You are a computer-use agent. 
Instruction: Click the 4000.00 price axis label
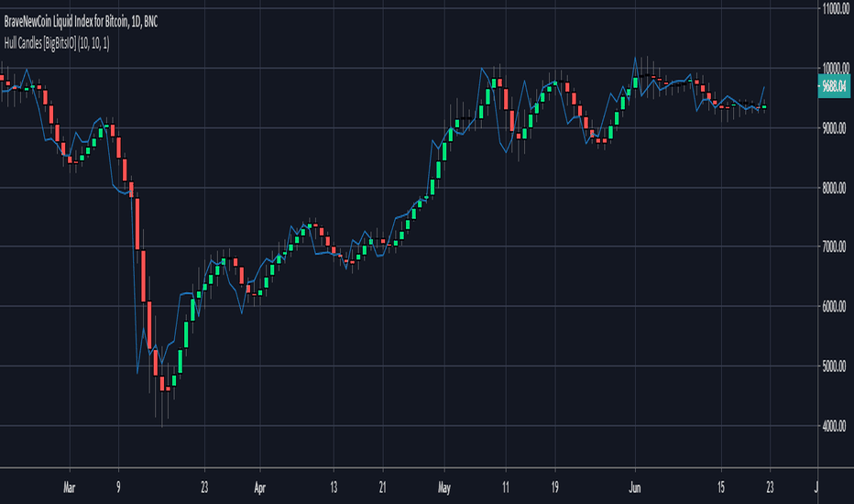tap(835, 425)
